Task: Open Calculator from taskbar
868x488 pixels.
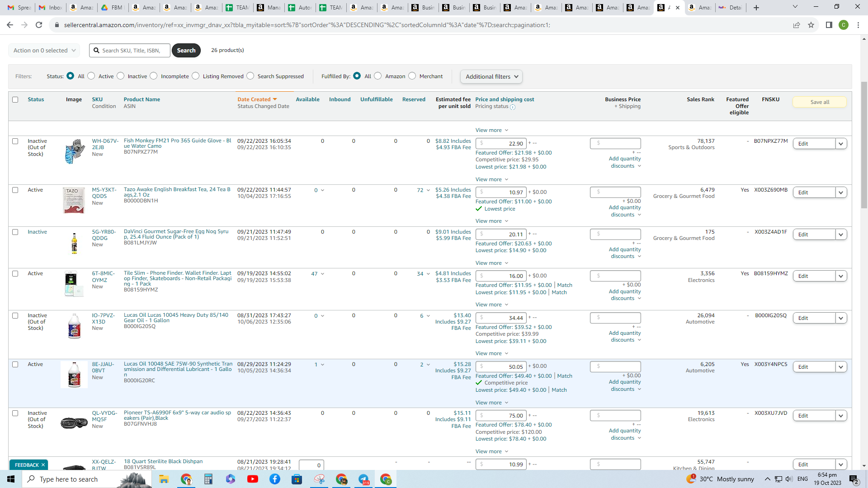Action: coord(208,479)
